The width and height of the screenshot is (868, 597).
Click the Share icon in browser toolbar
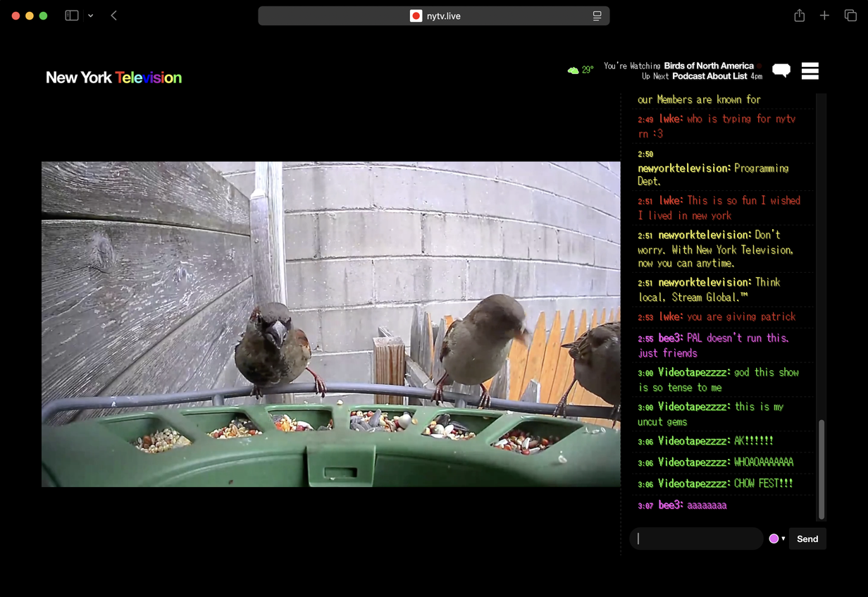pos(799,15)
